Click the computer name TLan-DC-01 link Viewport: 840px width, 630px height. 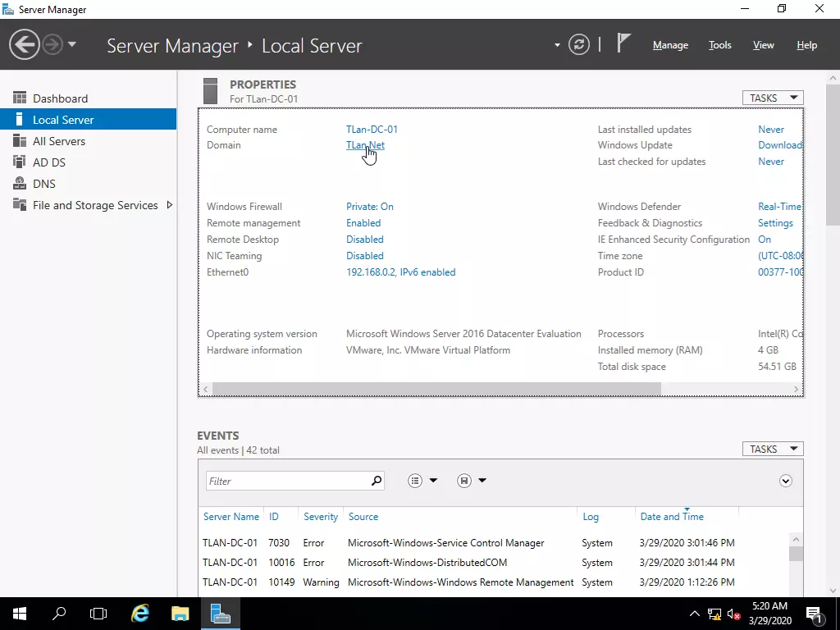[372, 129]
